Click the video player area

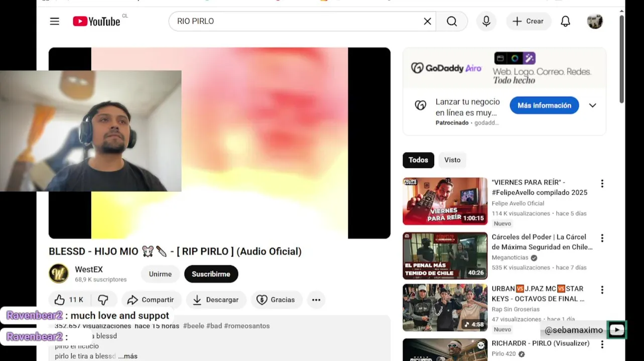(x=219, y=143)
